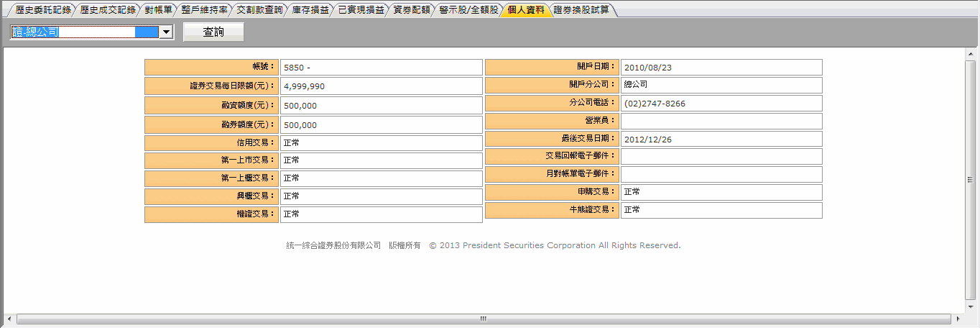The image size is (980, 328).
Task: Click the vertical scrollbar down arrow
Action: (970, 305)
